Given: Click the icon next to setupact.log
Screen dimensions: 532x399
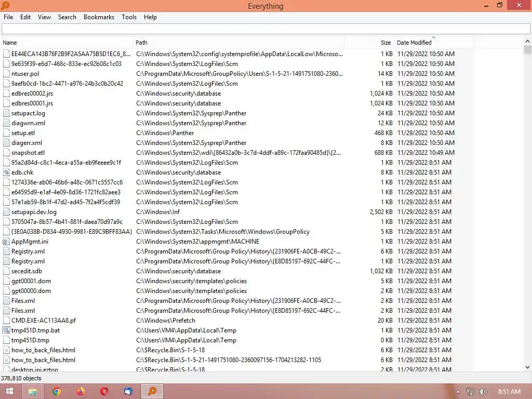Looking at the screenshot, I should click(x=6, y=113).
